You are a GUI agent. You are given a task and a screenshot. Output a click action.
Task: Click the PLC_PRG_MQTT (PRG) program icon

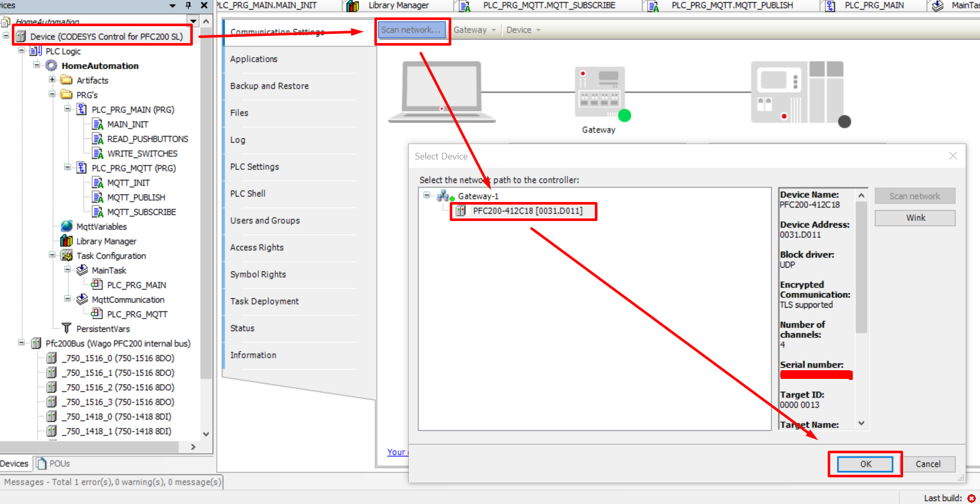(82, 168)
